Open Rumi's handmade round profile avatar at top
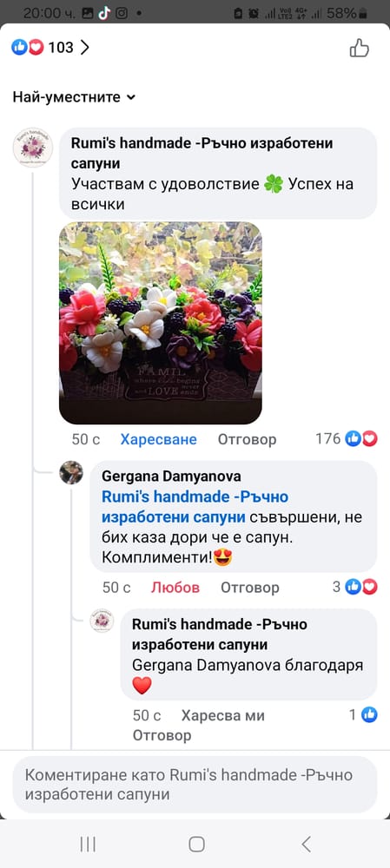The image size is (390, 868). click(x=33, y=147)
